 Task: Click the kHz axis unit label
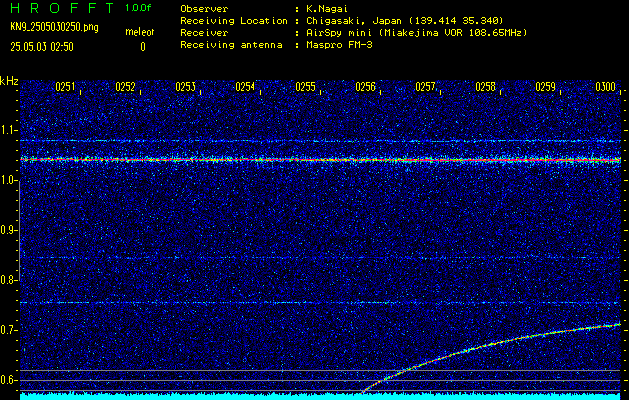[x=9, y=81]
